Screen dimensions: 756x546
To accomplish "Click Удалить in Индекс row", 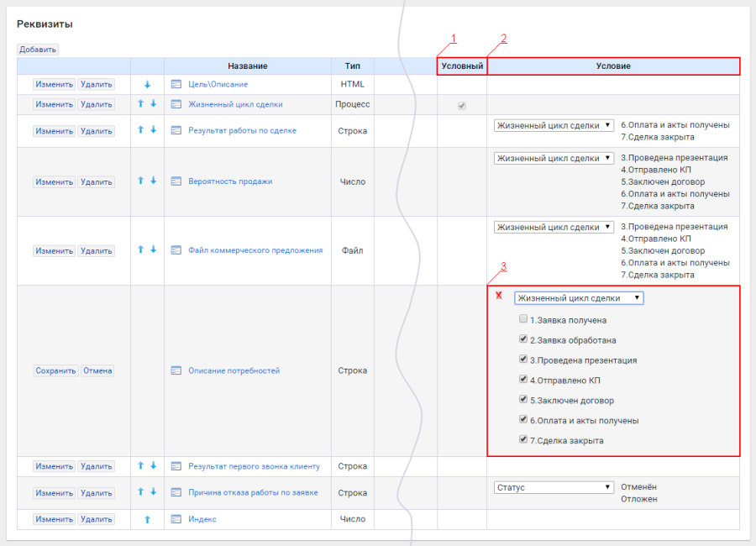I will pyautogui.click(x=96, y=519).
